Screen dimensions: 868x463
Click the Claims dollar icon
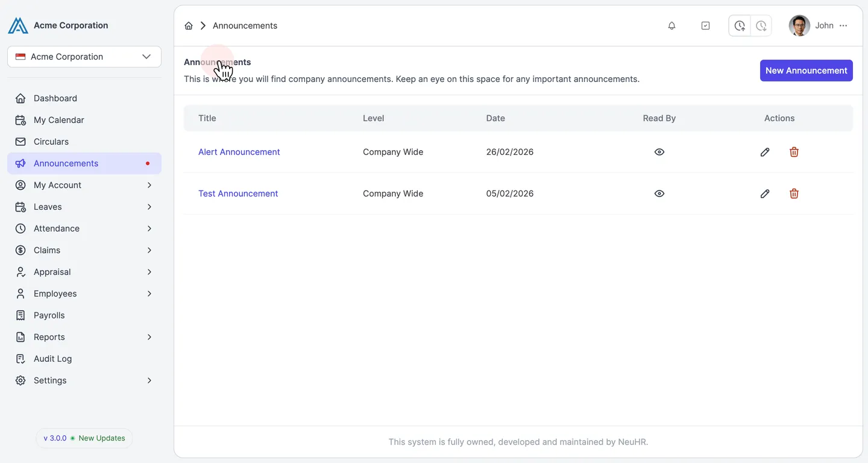(20, 250)
